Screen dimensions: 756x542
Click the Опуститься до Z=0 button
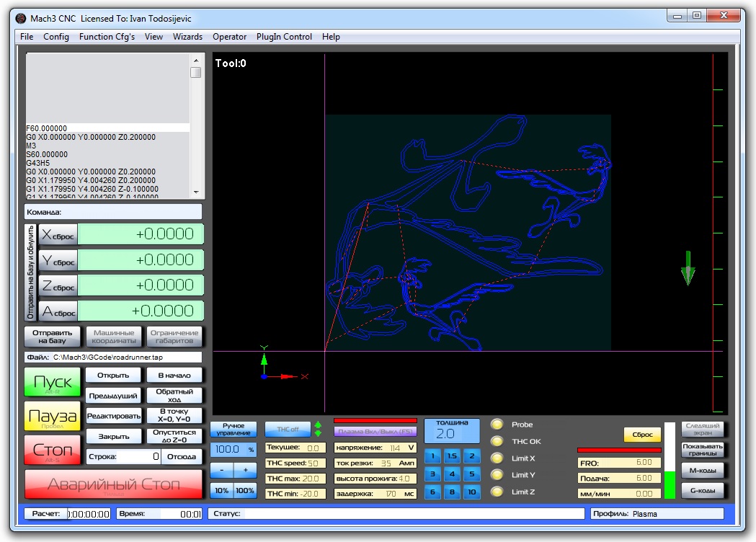point(174,436)
